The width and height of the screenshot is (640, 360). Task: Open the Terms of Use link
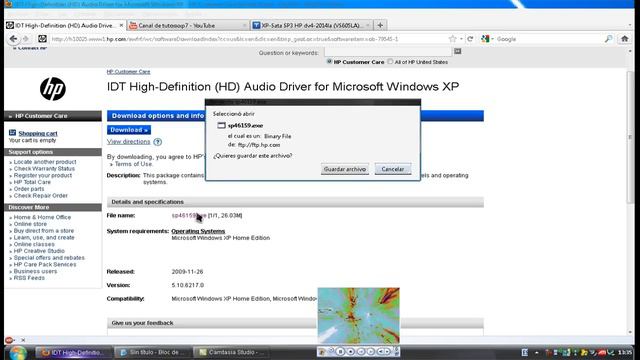[133, 164]
